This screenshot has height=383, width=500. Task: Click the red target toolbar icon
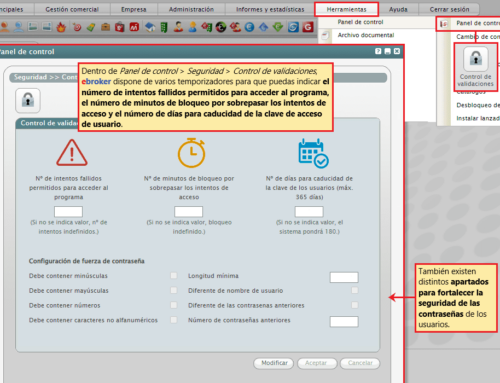(x=77, y=27)
